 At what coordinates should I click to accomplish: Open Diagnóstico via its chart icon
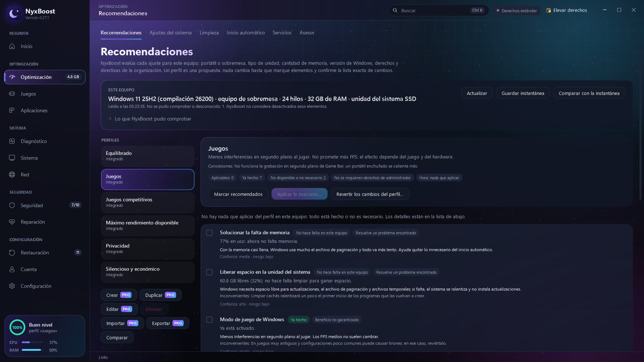(12, 141)
